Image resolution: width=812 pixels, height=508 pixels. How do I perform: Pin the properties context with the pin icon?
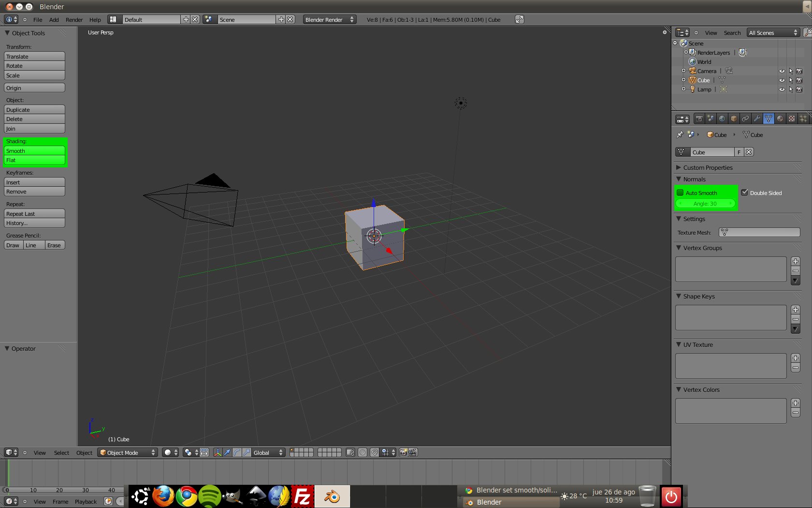680,134
